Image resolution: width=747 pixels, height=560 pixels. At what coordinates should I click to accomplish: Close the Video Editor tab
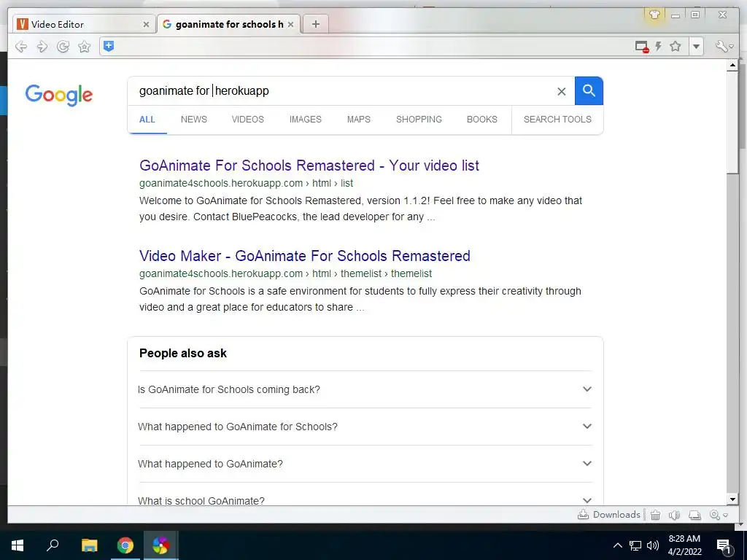(x=146, y=24)
